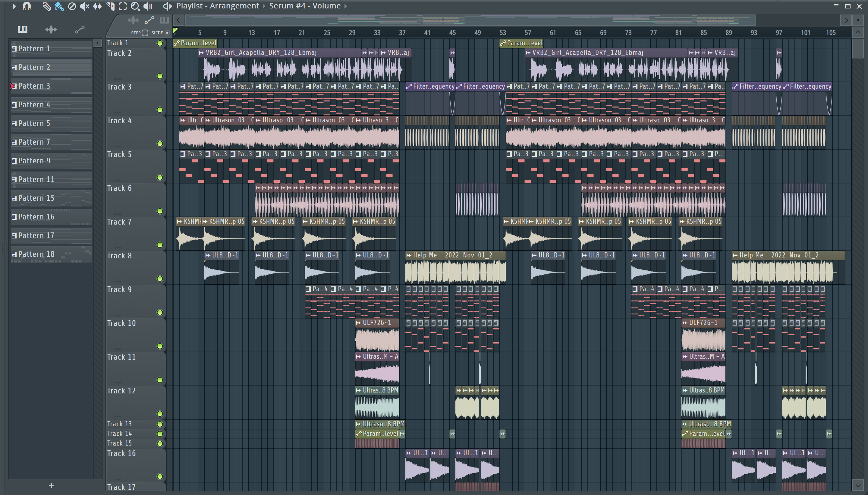Open VRB2_Girl_Acapella clip menu on Track 2
Screen dimensions: 868x495
[x=202, y=53]
